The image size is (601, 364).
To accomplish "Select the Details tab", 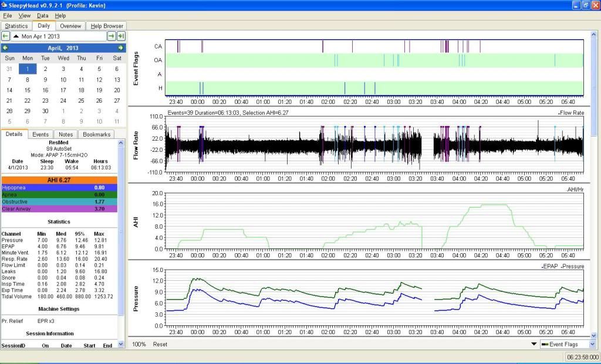I will pos(14,134).
